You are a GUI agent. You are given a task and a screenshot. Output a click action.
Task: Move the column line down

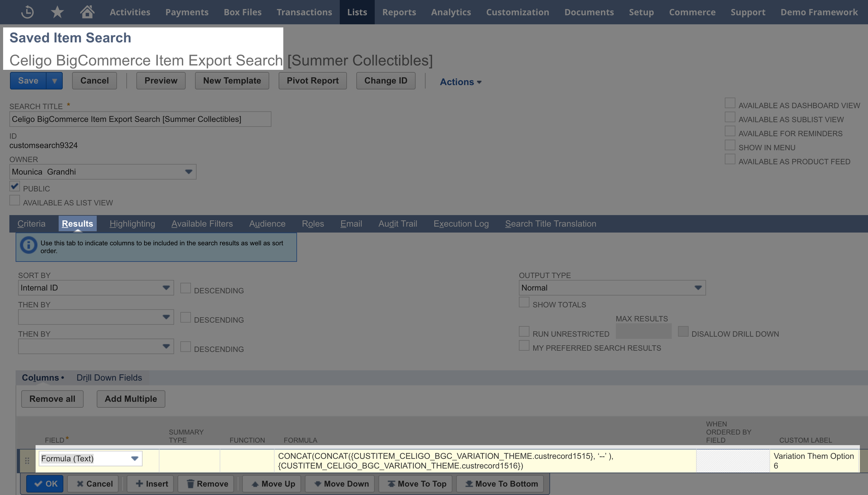coord(339,483)
